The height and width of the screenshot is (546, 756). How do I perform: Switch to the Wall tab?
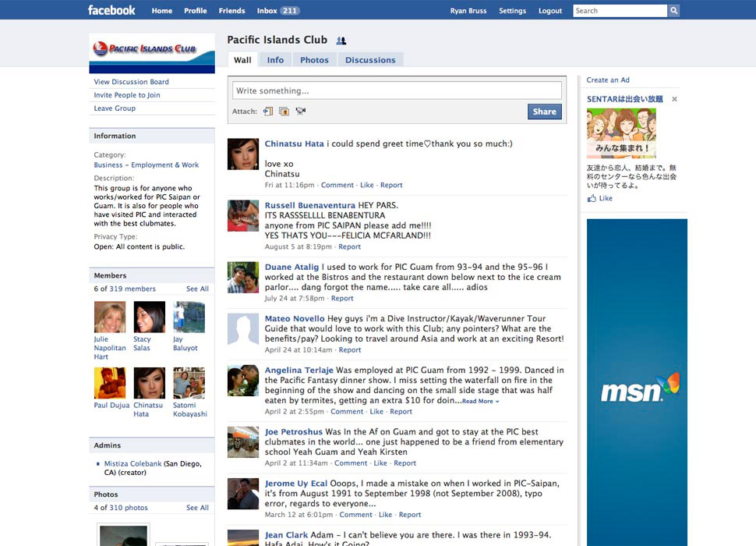[x=242, y=60]
